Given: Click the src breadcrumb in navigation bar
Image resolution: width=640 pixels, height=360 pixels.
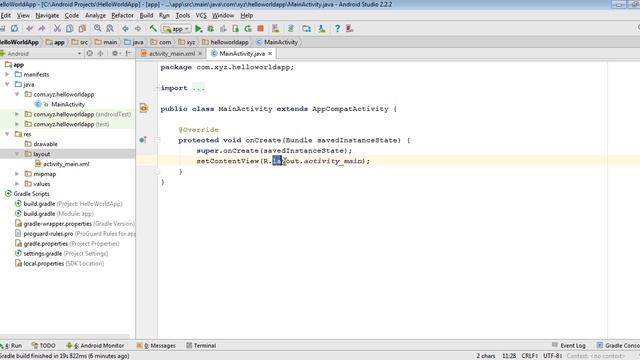Looking at the screenshot, I should [80, 42].
